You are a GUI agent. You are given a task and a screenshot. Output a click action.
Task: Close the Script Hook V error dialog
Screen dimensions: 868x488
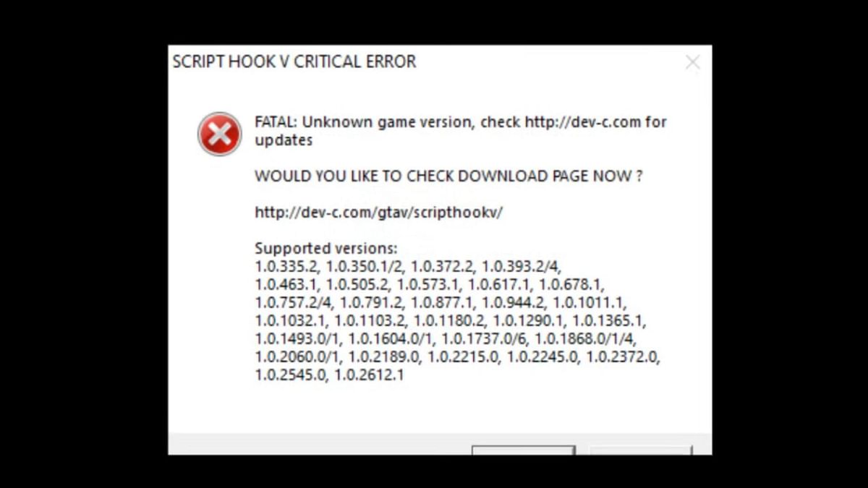[693, 63]
